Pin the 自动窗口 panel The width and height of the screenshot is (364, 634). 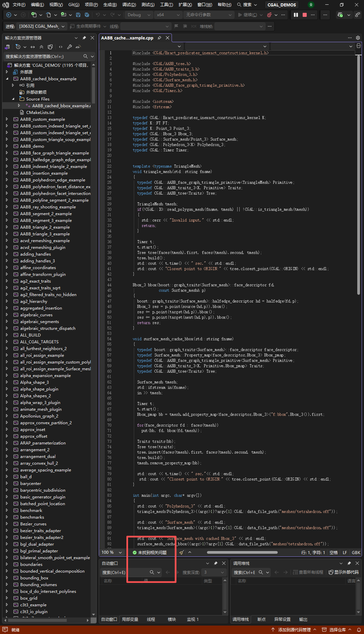point(216,563)
